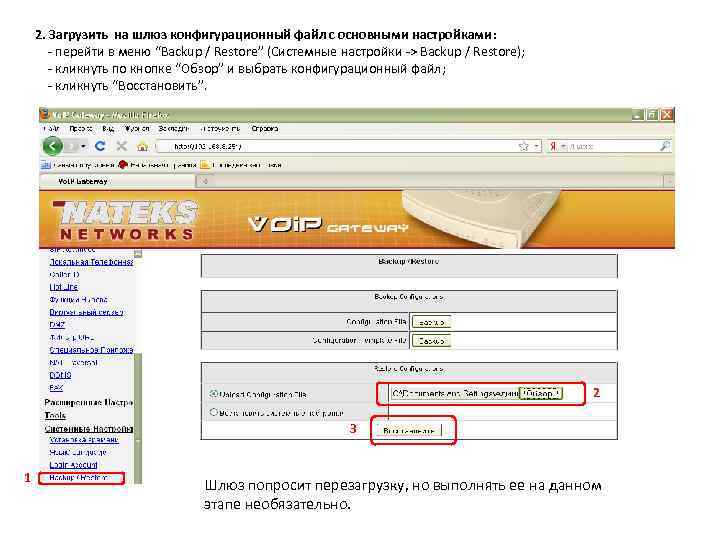Open Caller ID in the sidebar
Image resolution: width=720 pixels, height=540 pixels.
point(64,274)
